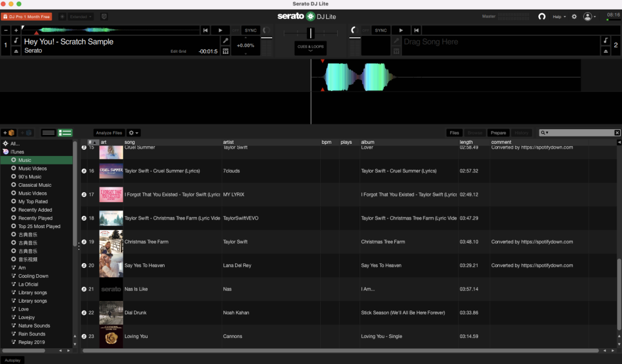The height and width of the screenshot is (364, 622).
Task: Switch library to album art list view
Action: click(65, 132)
